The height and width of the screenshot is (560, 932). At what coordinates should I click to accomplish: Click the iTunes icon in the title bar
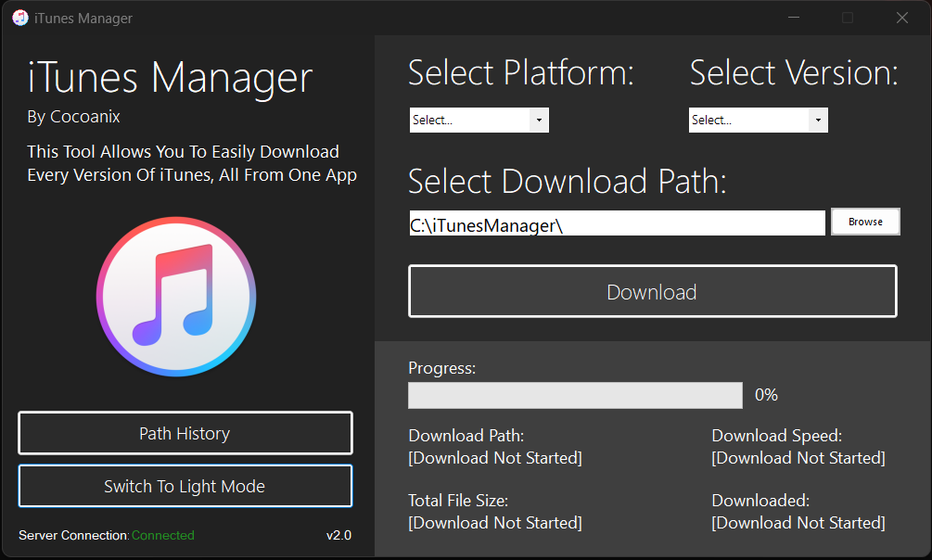pos(19,18)
